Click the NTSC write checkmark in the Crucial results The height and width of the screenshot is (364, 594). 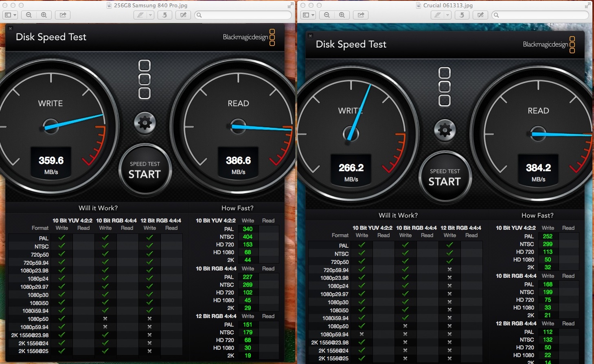362,253
